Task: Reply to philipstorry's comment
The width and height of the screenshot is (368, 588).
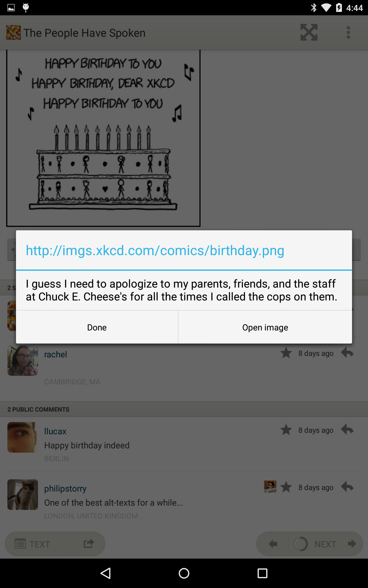Action: pyautogui.click(x=347, y=487)
